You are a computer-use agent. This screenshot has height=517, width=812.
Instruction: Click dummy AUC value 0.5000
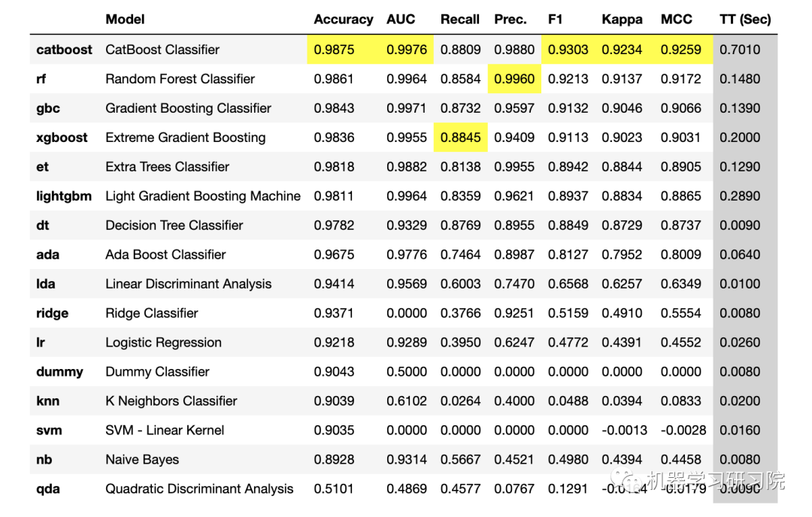tap(407, 371)
